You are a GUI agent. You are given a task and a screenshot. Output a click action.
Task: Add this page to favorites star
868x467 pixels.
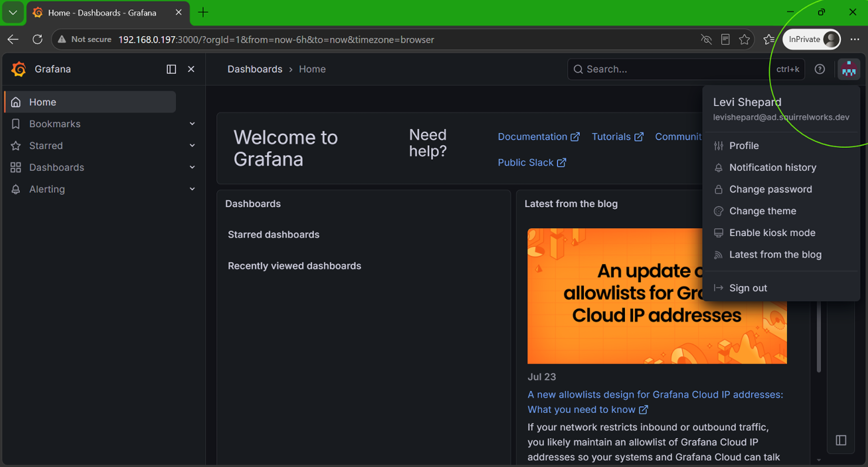(x=744, y=40)
